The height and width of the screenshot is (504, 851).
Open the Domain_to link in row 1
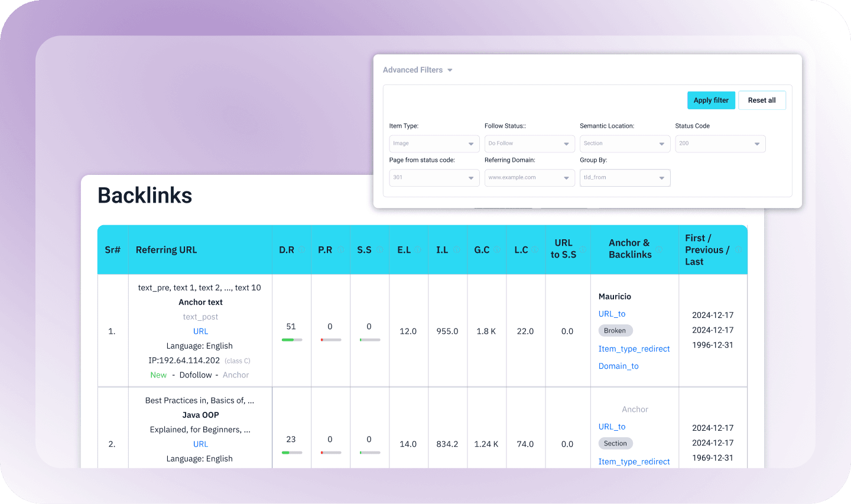tap(618, 366)
